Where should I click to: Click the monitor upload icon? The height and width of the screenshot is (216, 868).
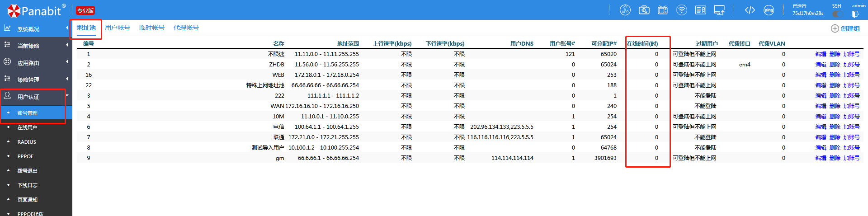(x=719, y=10)
